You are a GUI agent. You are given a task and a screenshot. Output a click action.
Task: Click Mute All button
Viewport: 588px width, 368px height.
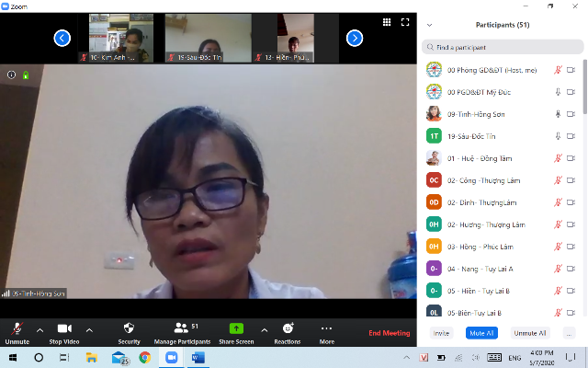coord(481,333)
